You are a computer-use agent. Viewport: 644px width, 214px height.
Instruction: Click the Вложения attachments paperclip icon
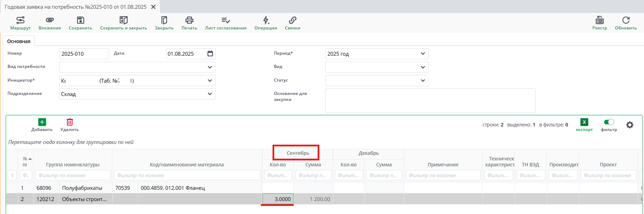[50, 20]
